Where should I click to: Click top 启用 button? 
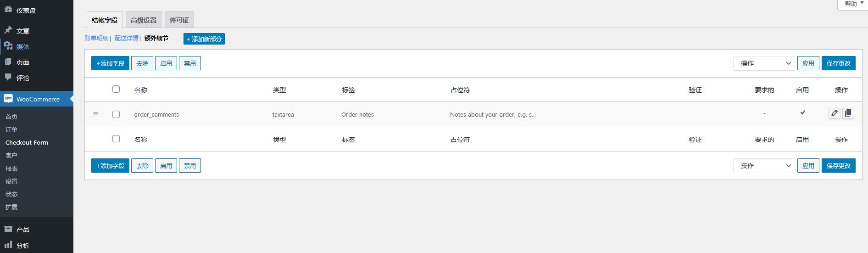pyautogui.click(x=166, y=63)
